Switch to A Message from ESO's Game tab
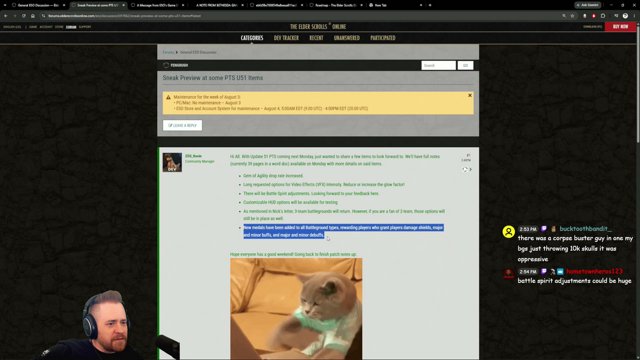 pos(157,5)
